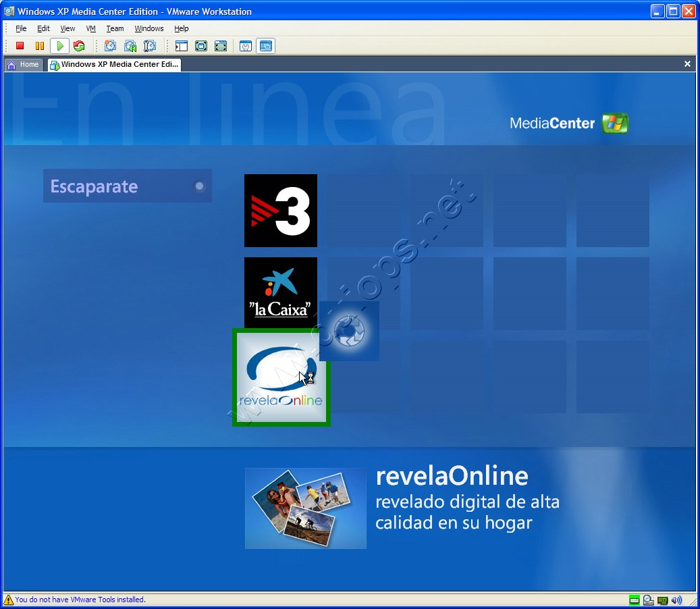Maximize the VMware Workstation window

673,11
